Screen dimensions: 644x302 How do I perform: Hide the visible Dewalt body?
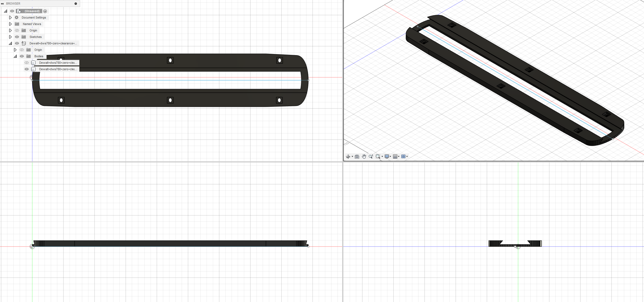coord(27,69)
